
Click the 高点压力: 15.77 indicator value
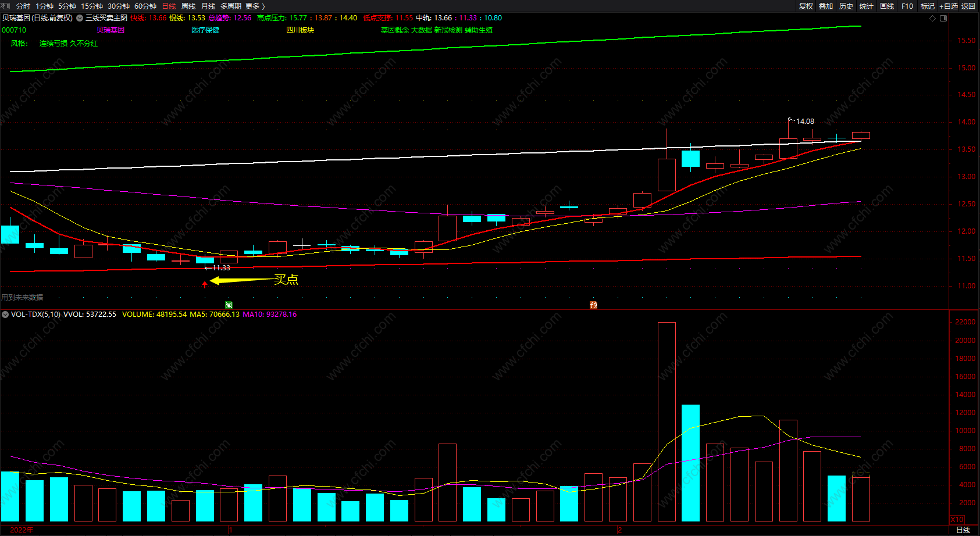282,18
